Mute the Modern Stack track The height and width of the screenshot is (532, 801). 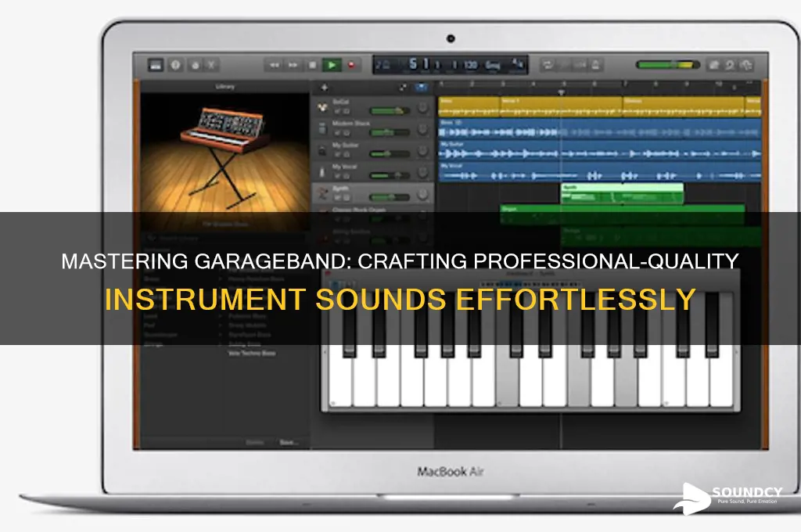(338, 133)
